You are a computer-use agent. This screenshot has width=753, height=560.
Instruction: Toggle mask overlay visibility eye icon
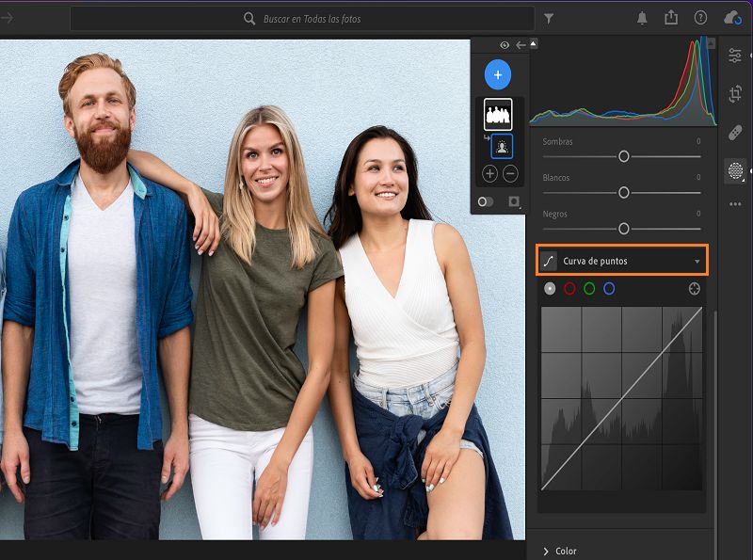coord(505,45)
